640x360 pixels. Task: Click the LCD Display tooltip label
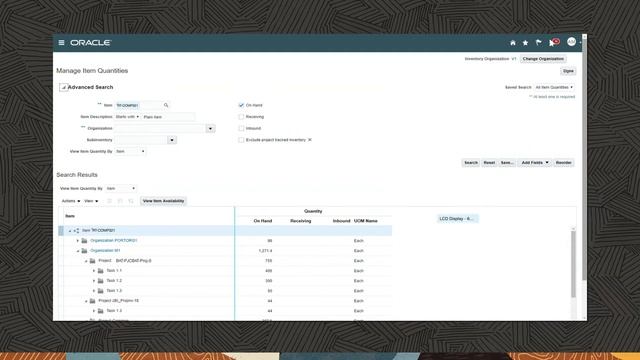click(x=457, y=219)
